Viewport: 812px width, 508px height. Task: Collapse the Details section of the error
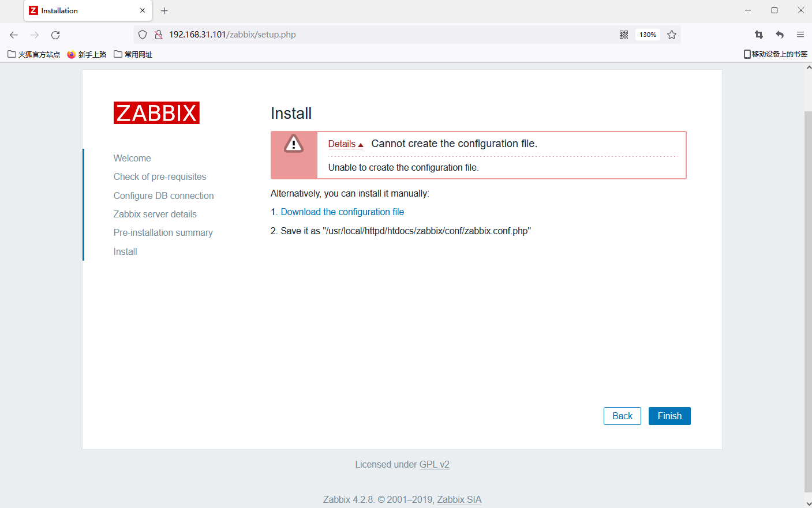(x=345, y=144)
